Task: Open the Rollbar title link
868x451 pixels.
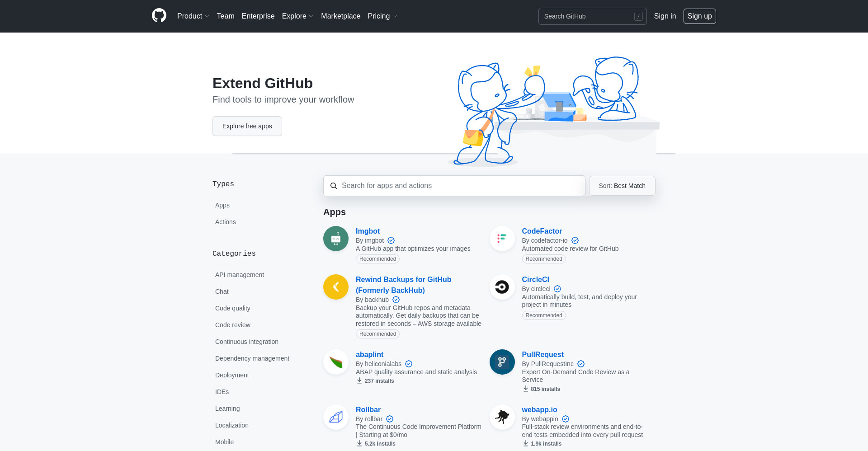Action: click(368, 409)
